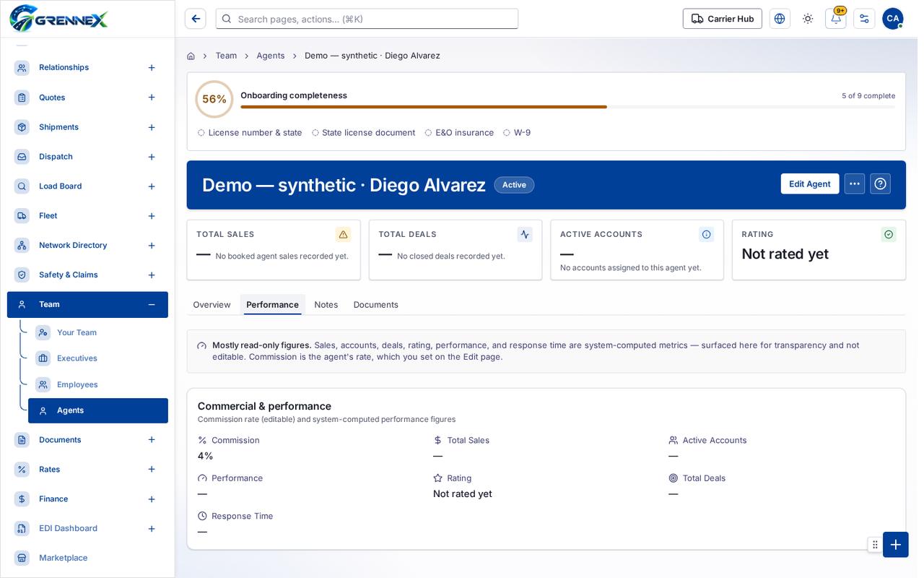Open the Notes tab
The height and width of the screenshot is (578, 924).
(326, 304)
